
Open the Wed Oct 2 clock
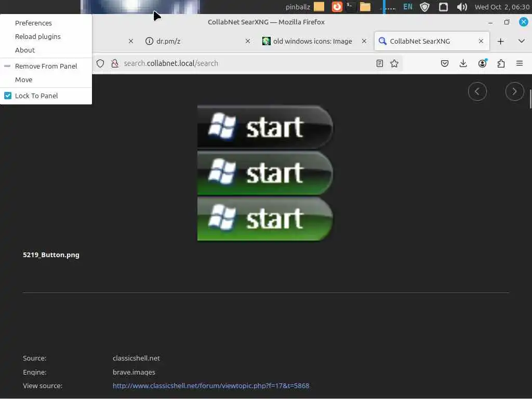[502, 7]
